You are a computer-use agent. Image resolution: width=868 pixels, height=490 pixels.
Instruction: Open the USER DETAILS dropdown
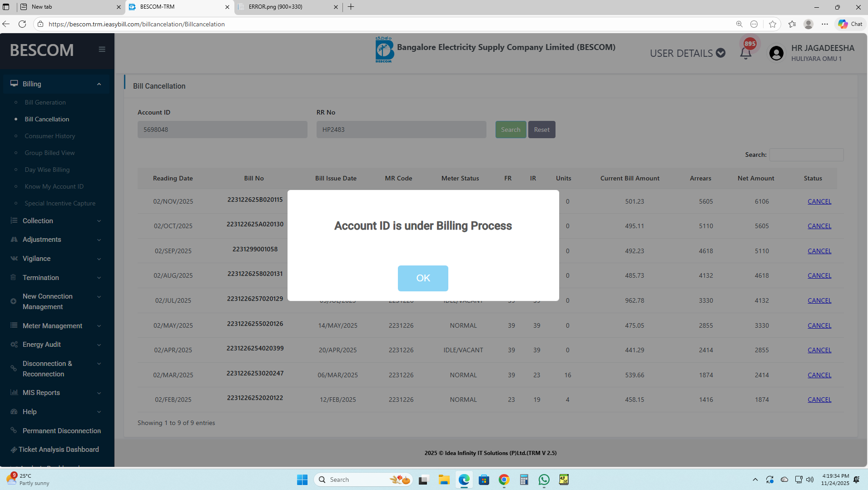point(687,53)
